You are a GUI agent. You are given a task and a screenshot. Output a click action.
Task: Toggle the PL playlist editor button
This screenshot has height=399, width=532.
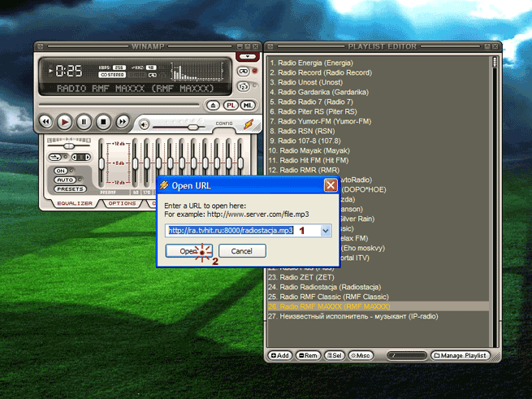click(231, 106)
